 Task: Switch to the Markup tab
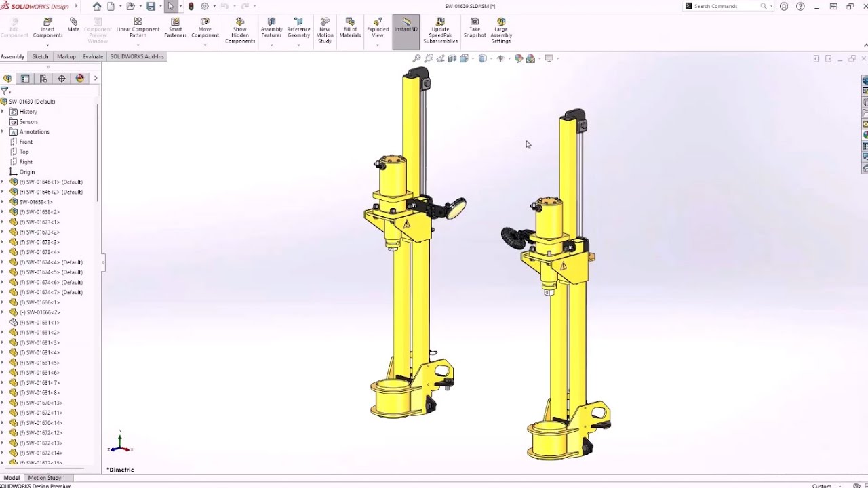click(66, 56)
